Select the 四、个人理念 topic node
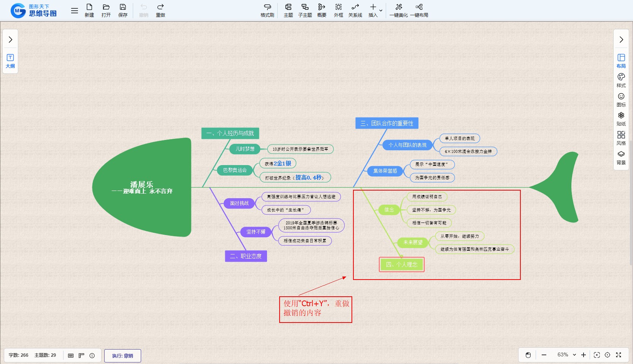This screenshot has width=633, height=364. pyautogui.click(x=402, y=264)
